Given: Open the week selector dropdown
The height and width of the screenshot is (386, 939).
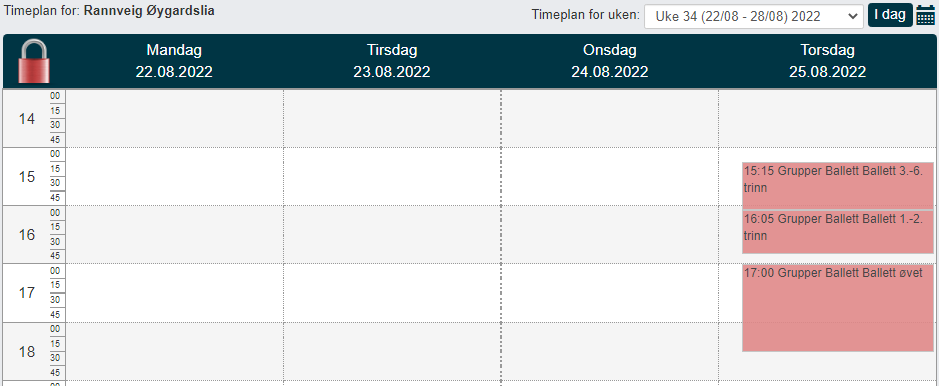Looking at the screenshot, I should point(754,17).
